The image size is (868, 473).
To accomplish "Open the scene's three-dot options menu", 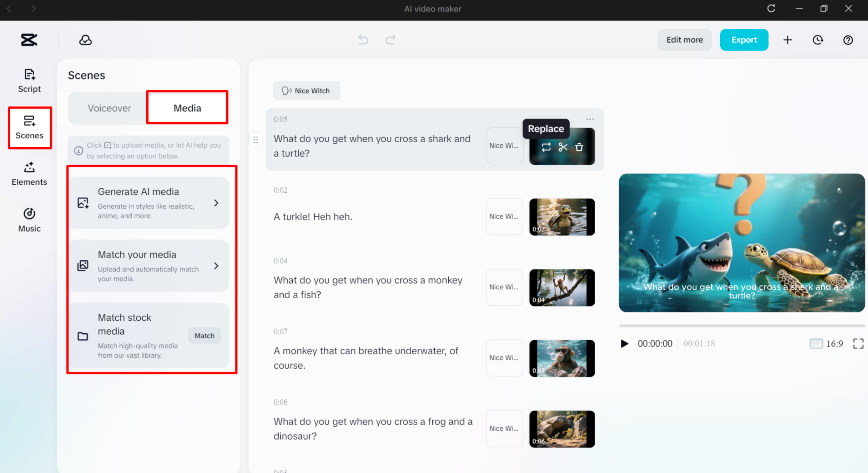I will pos(590,119).
